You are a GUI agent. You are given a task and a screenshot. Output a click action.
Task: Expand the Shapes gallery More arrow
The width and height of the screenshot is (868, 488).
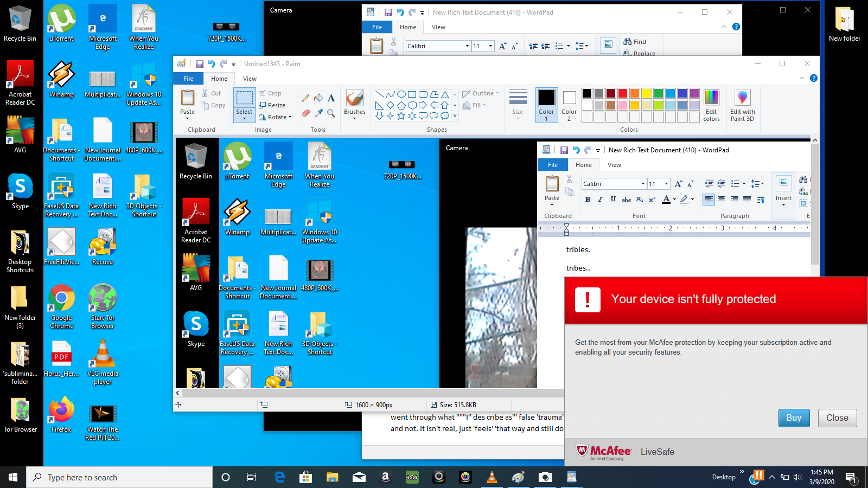[455, 116]
